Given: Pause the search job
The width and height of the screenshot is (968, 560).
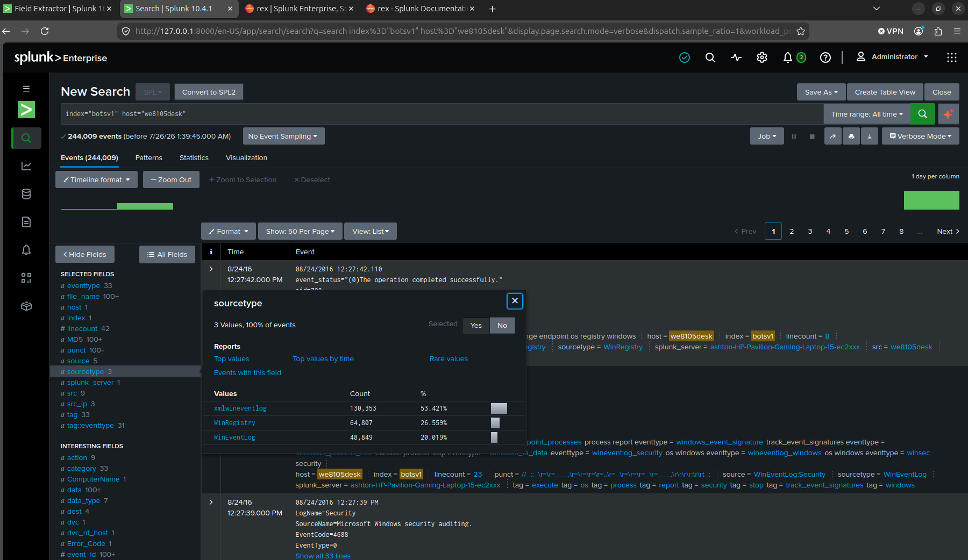Looking at the screenshot, I should click(x=794, y=137).
